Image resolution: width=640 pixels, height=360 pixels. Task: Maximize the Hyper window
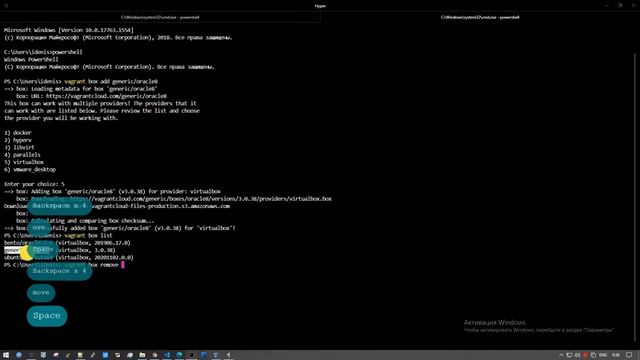(620, 5)
